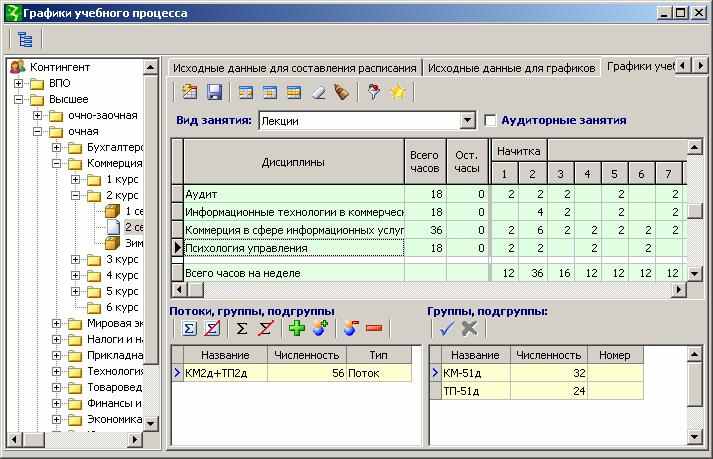Image resolution: width=713 pixels, height=459 pixels.
Task: Open Исходные данные для составления расписания tab
Action: 294,68
